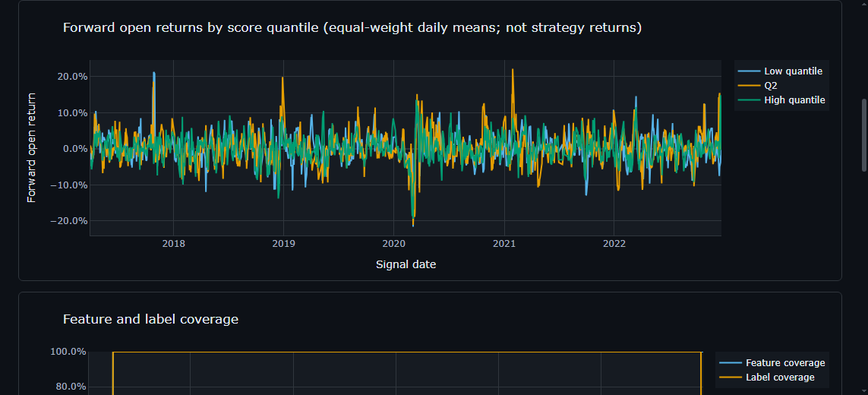
Task: Click the 2019 x-axis tick label
Action: click(283, 244)
